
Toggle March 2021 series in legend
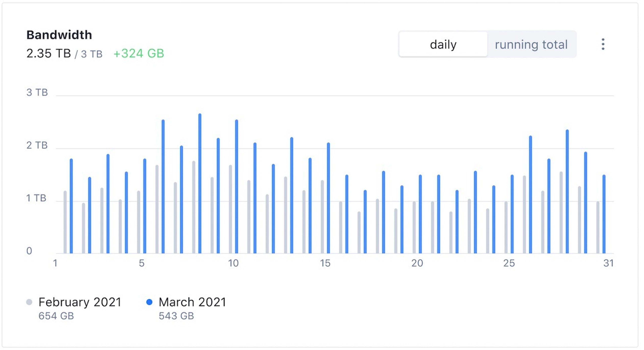(x=192, y=302)
